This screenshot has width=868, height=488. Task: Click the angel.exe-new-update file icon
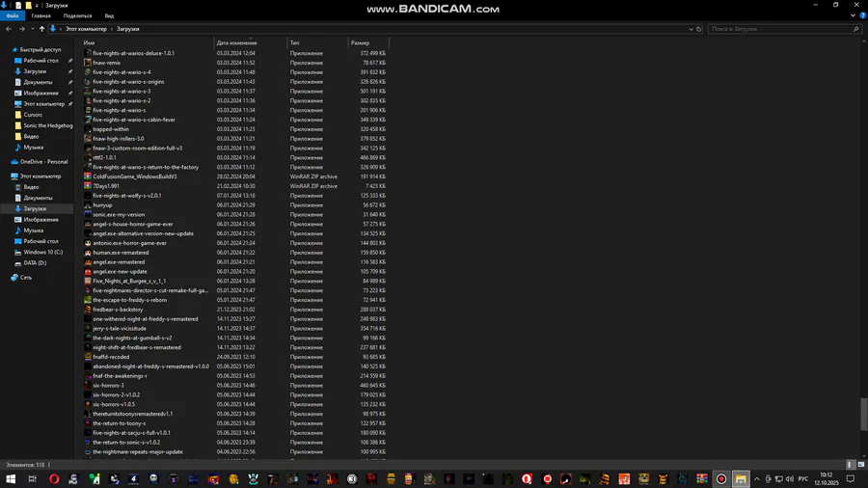click(x=88, y=272)
